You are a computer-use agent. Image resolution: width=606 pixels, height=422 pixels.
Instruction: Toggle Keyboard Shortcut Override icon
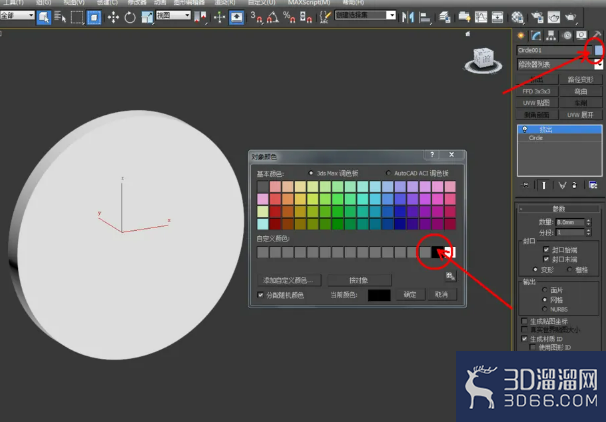[x=237, y=17]
